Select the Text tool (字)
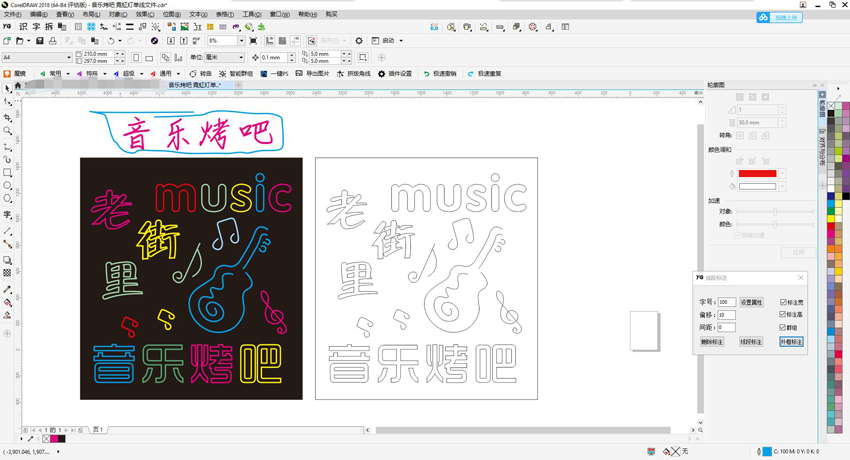Image resolution: width=850 pixels, height=460 pixels. click(x=7, y=215)
